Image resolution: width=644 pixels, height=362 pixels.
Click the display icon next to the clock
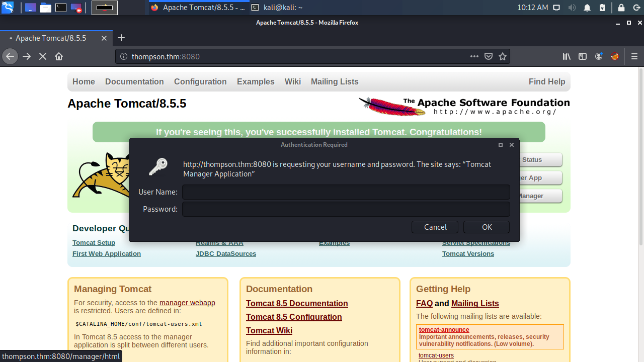click(556, 8)
